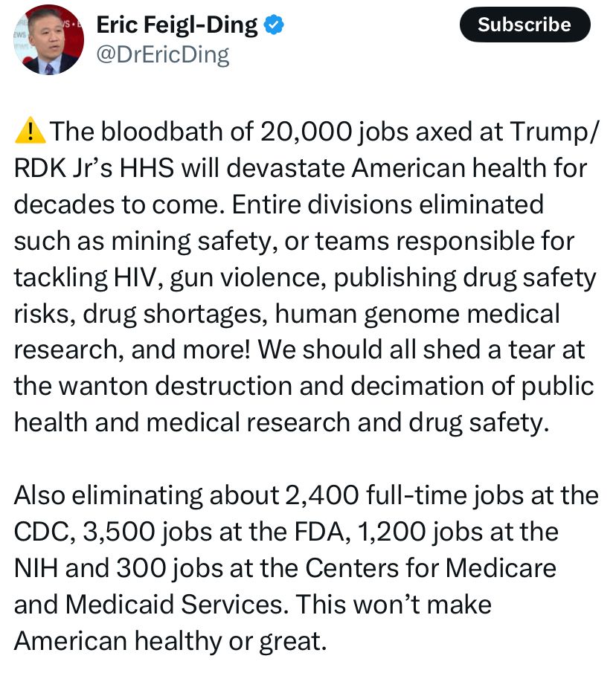Image resolution: width=616 pixels, height=673 pixels.
Task: Click the word "FDA" in the tweet
Action: [x=319, y=532]
